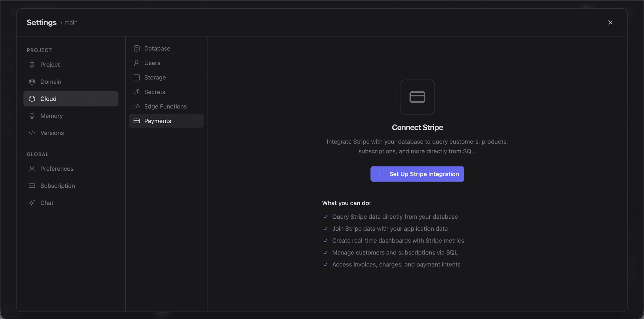
Task: Click the Settings title text
Action: (x=42, y=23)
